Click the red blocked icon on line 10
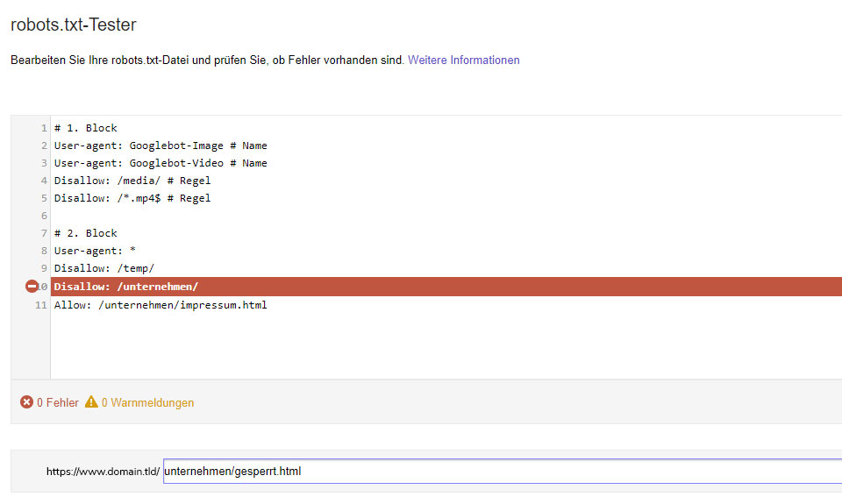 [32, 286]
